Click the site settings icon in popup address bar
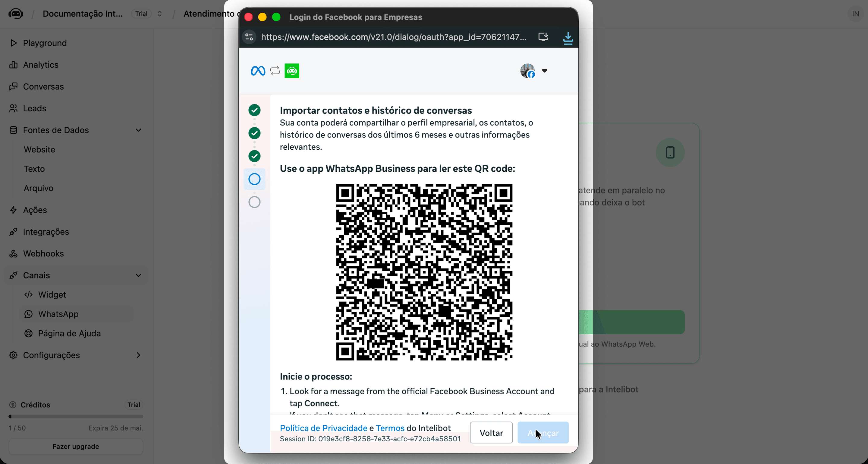Image resolution: width=868 pixels, height=464 pixels. [x=249, y=37]
